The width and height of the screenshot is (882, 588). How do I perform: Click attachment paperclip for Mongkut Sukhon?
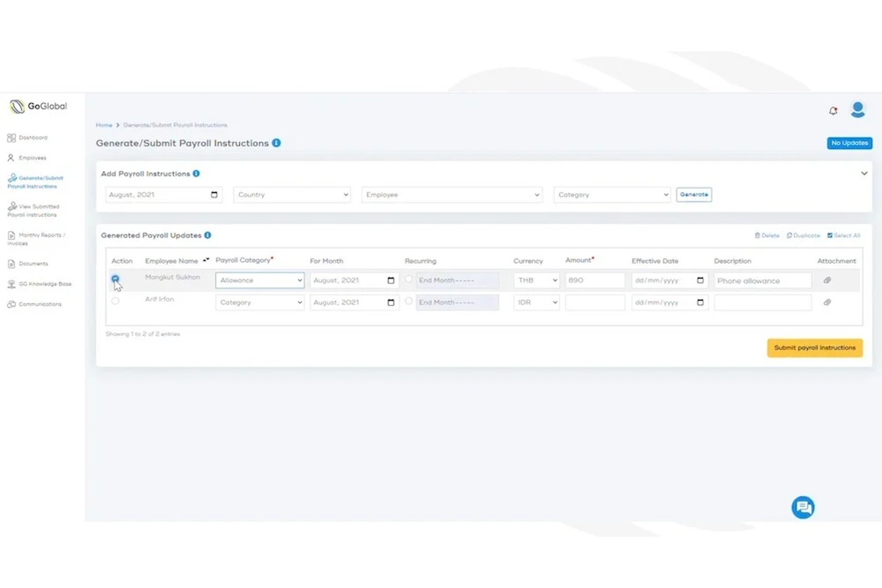pyautogui.click(x=827, y=280)
